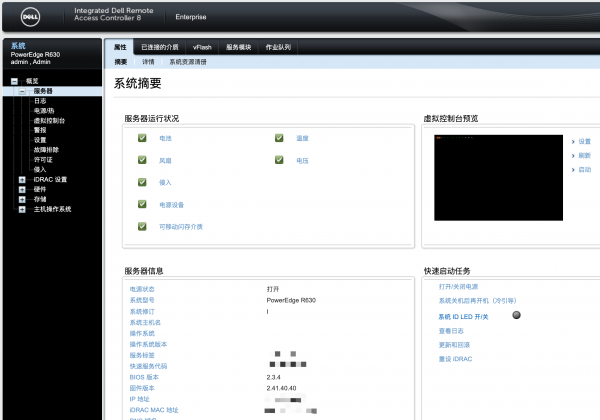Open 许可证 in the sidebar tree

tap(43, 160)
